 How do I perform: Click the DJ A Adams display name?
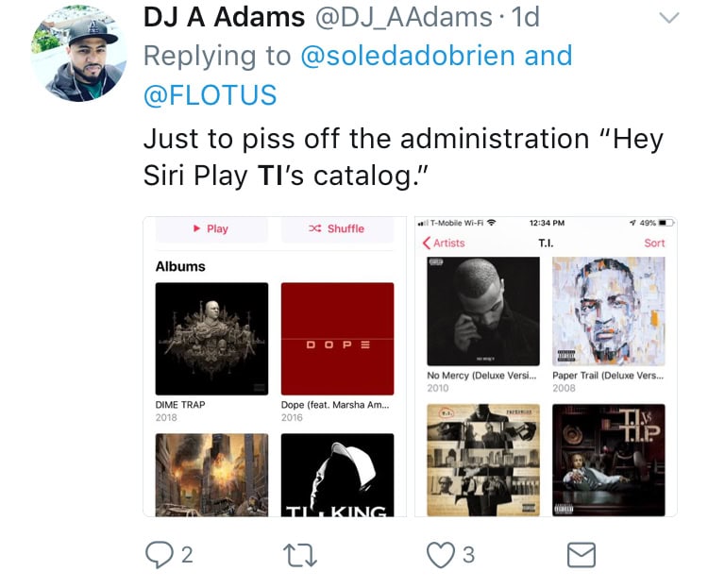coord(224,18)
